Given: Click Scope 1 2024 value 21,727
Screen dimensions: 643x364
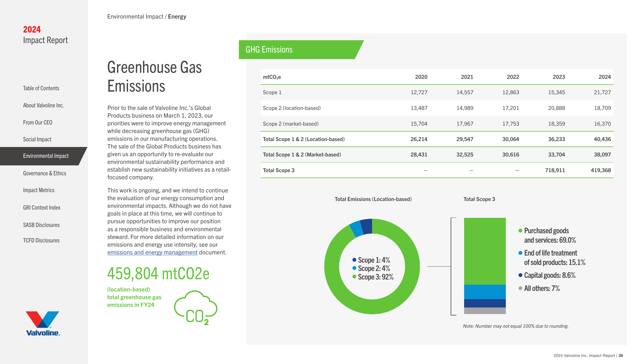Looking at the screenshot, I should click(602, 92).
